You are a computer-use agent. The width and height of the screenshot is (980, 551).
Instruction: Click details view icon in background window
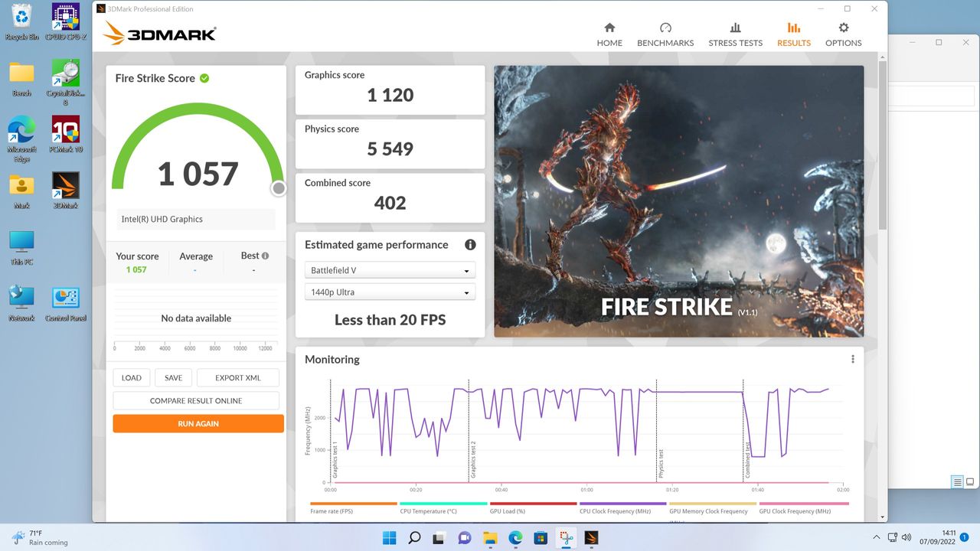tap(957, 482)
